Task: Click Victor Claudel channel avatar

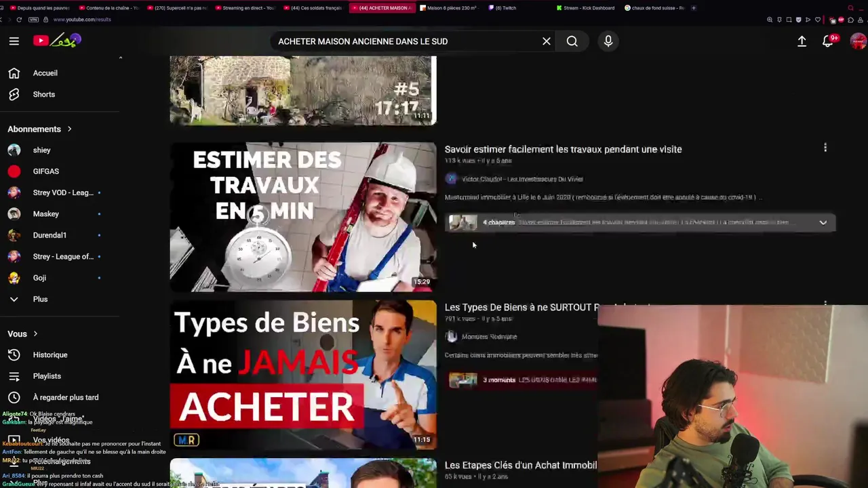Action: click(x=452, y=179)
